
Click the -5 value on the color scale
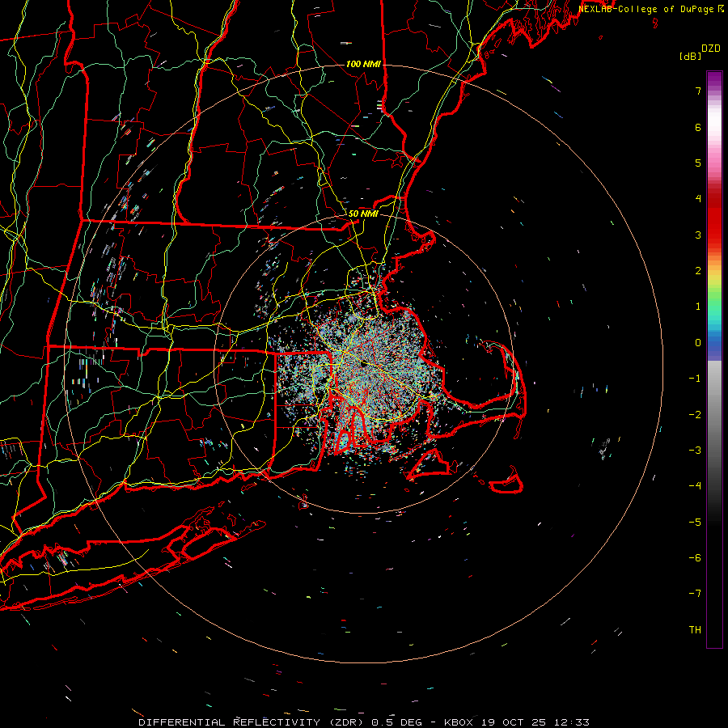[695, 523]
